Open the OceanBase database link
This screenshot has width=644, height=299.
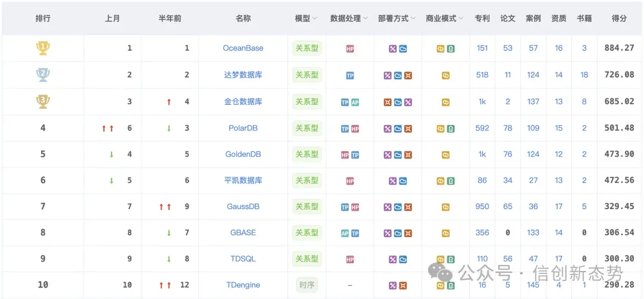point(243,48)
